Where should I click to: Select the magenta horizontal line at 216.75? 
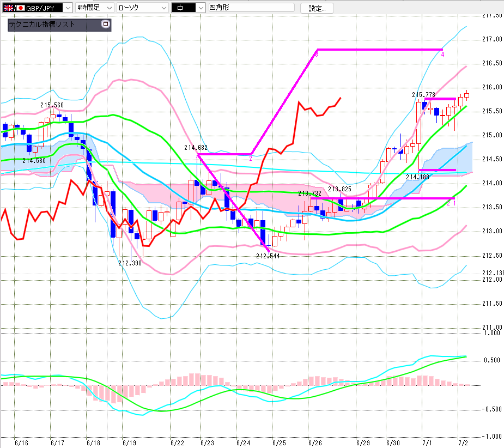pos(380,50)
